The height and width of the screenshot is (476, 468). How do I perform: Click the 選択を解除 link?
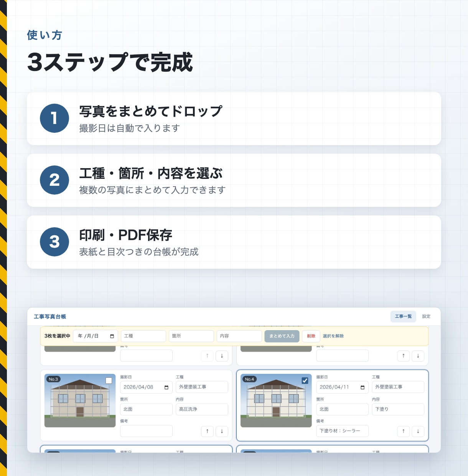click(x=333, y=336)
